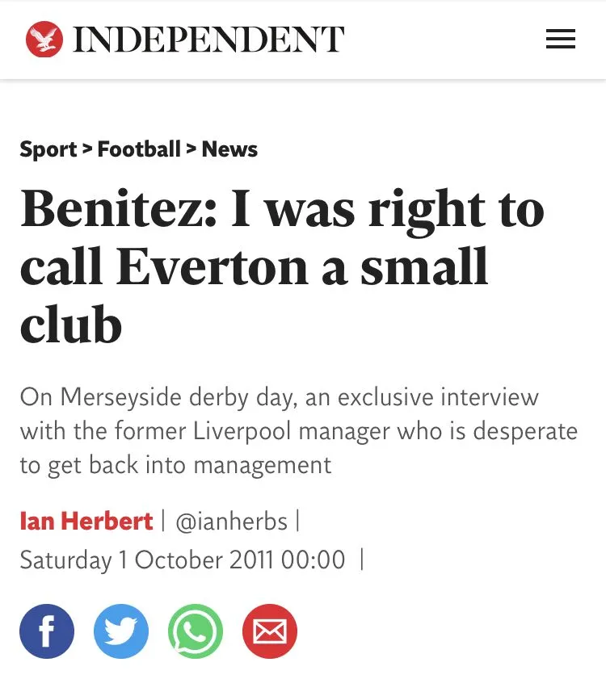Click the INDEPENDENT wordmark in header
Image resolution: width=606 pixels, height=700 pixels.
tap(208, 40)
